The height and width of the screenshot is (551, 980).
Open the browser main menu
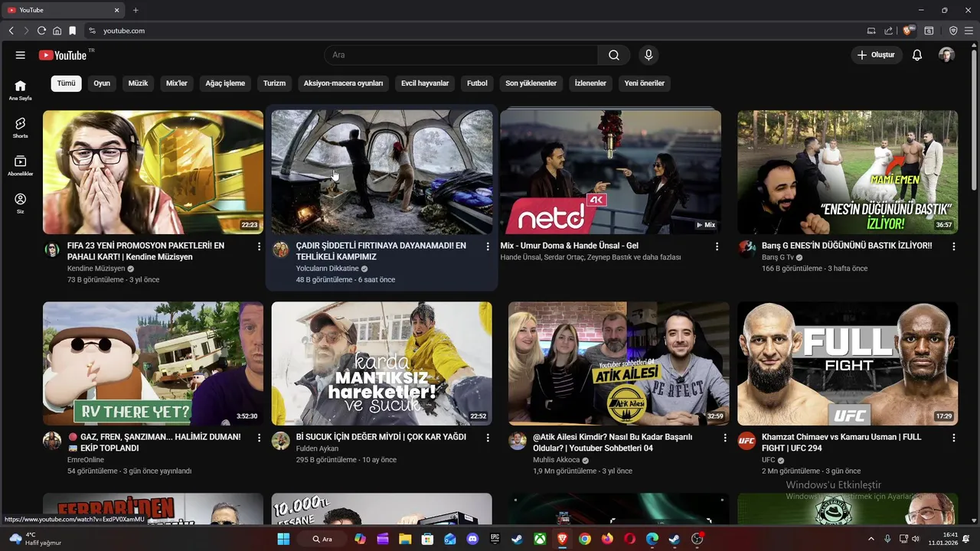pos(969,31)
